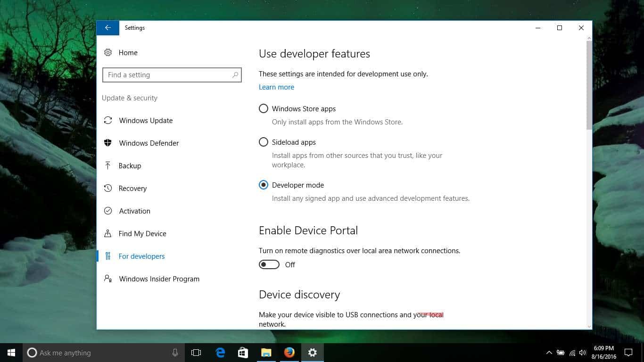Go to the Windows Update section
Image resolution: width=644 pixels, height=362 pixels.
click(x=146, y=121)
